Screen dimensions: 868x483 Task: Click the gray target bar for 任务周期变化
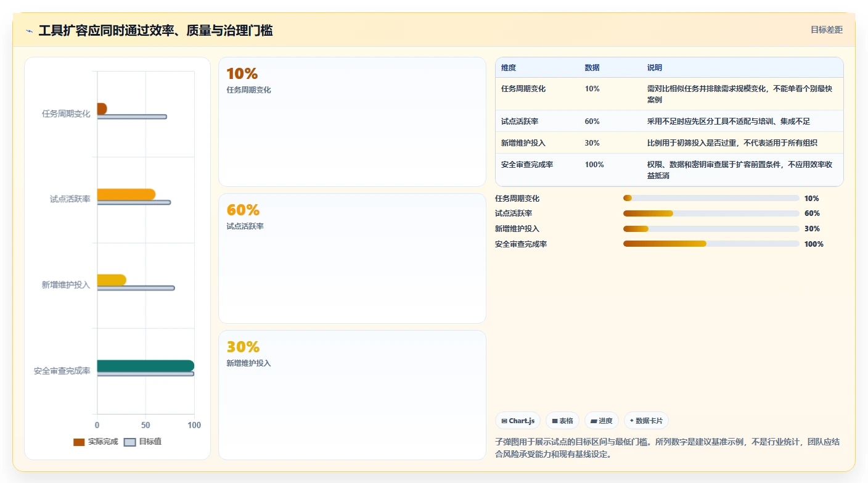pyautogui.click(x=132, y=117)
